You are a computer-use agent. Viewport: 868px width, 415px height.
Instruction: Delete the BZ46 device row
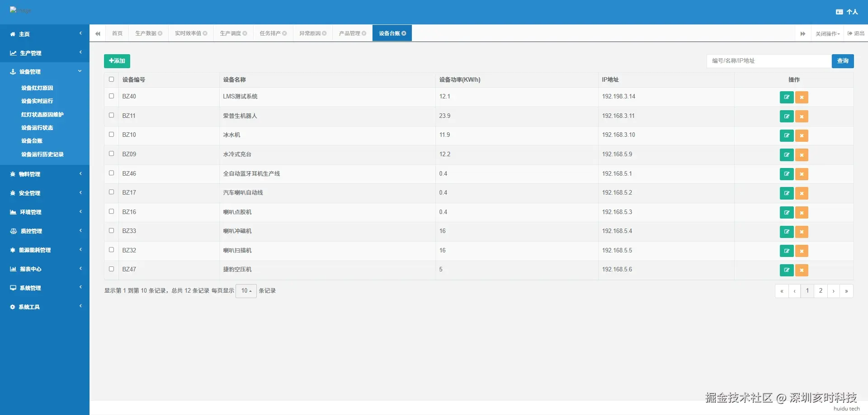click(x=802, y=174)
